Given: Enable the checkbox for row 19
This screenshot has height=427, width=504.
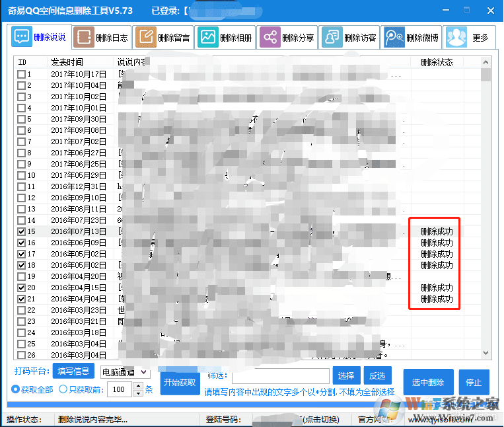Looking at the screenshot, I should (x=22, y=276).
